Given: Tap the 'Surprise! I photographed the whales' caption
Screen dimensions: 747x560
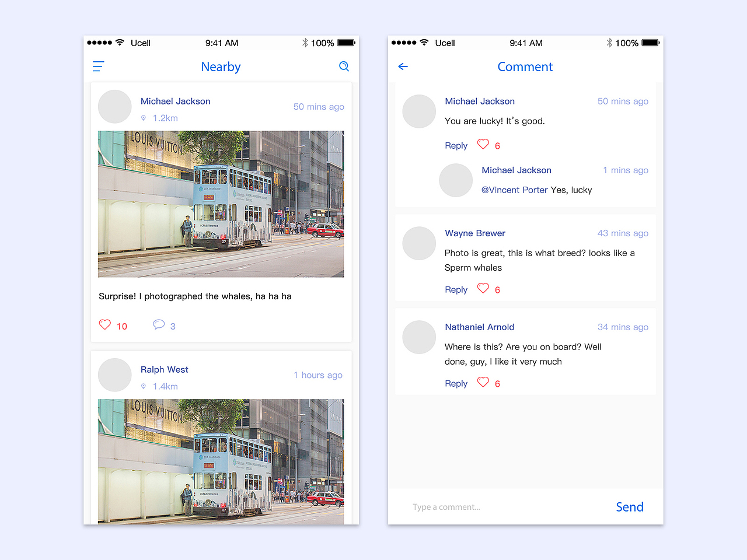Looking at the screenshot, I should pos(195,296).
